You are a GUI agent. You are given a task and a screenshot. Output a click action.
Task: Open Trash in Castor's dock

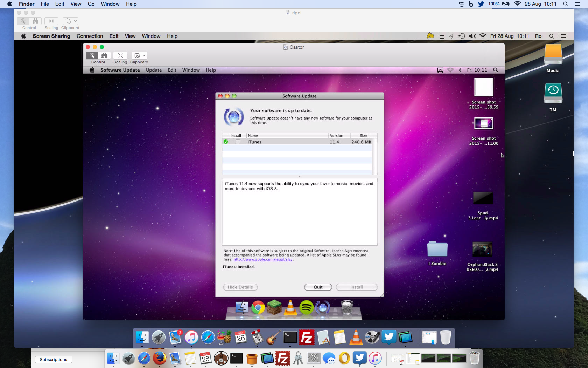coord(347,308)
